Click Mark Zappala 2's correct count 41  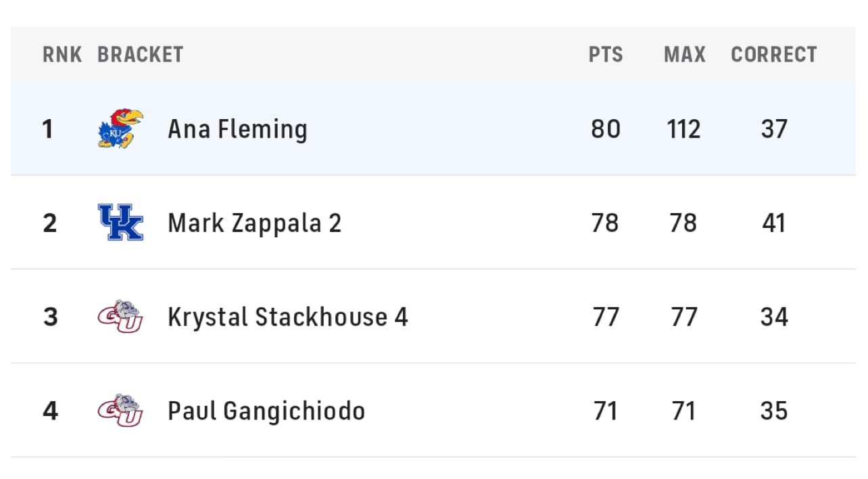(774, 223)
